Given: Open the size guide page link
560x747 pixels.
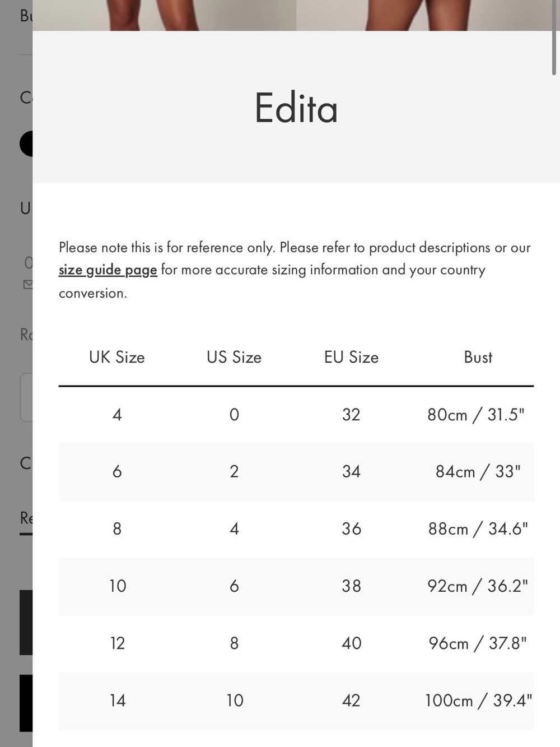Looking at the screenshot, I should point(108,270).
